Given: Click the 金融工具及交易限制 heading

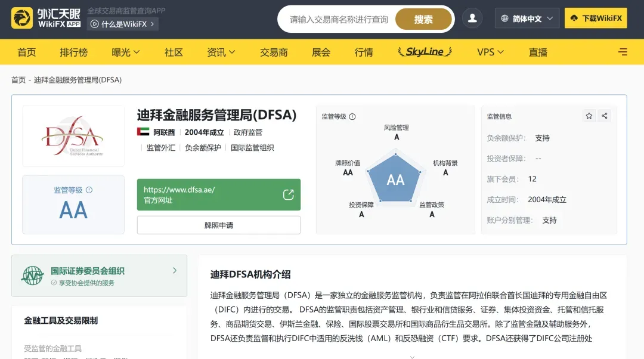Looking at the screenshot, I should pos(61,320).
